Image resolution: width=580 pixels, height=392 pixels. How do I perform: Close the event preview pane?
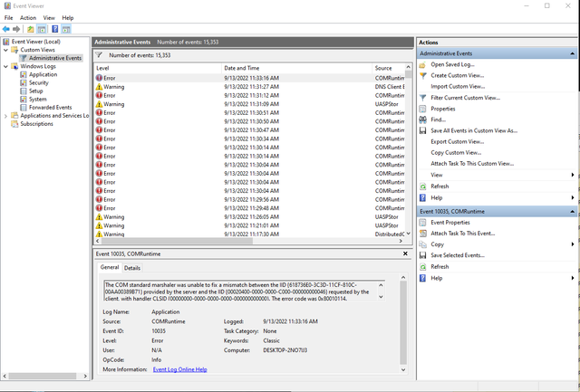pos(405,253)
